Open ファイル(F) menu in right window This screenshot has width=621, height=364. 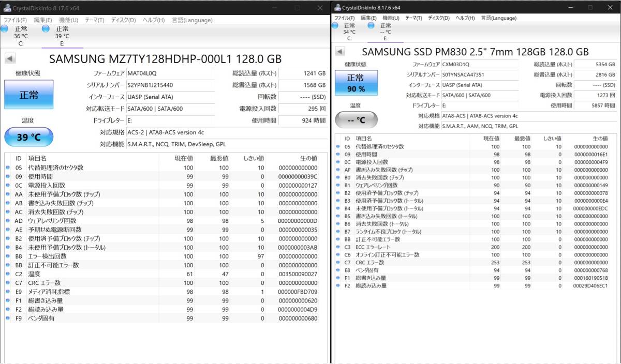(344, 18)
